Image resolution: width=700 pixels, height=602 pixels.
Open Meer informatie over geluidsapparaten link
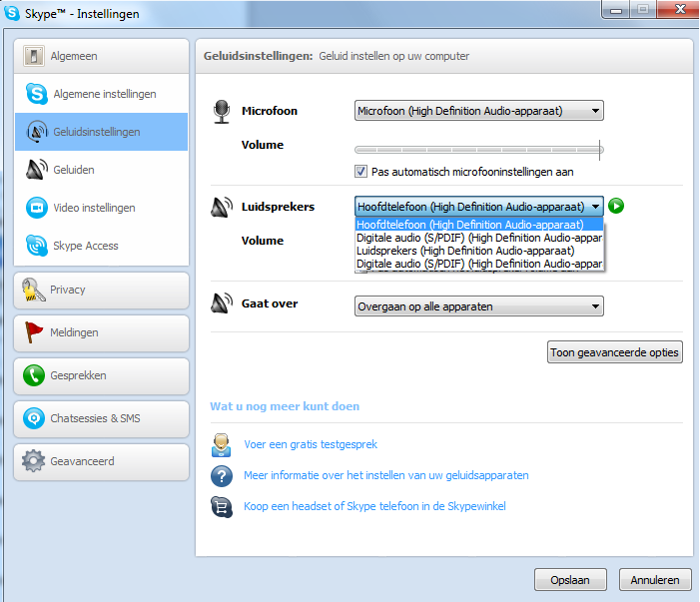[386, 475]
